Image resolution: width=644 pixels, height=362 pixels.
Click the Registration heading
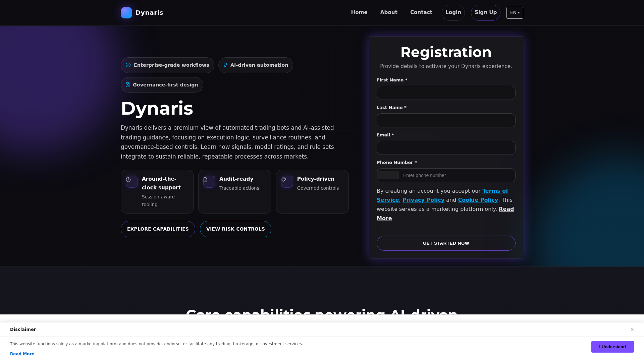pyautogui.click(x=446, y=52)
